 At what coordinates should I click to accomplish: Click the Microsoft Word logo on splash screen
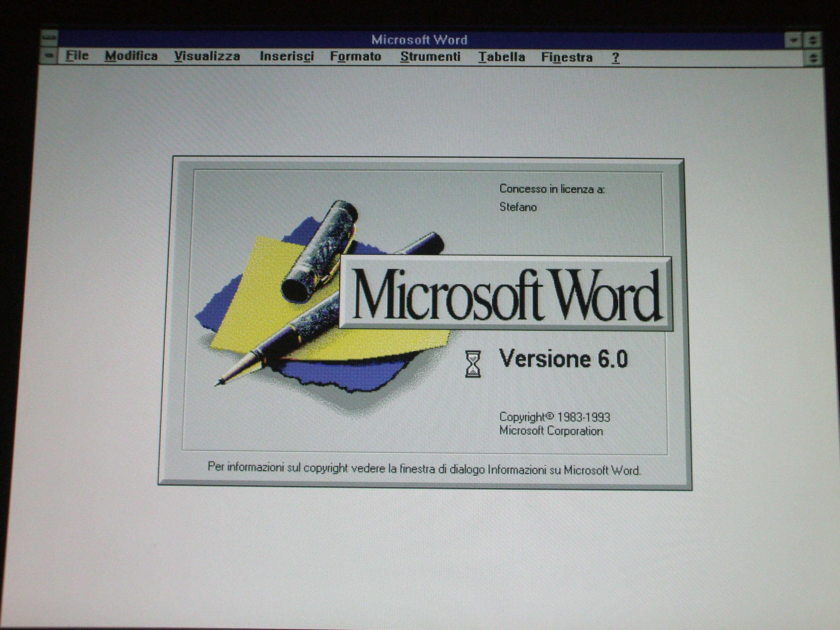point(506,294)
